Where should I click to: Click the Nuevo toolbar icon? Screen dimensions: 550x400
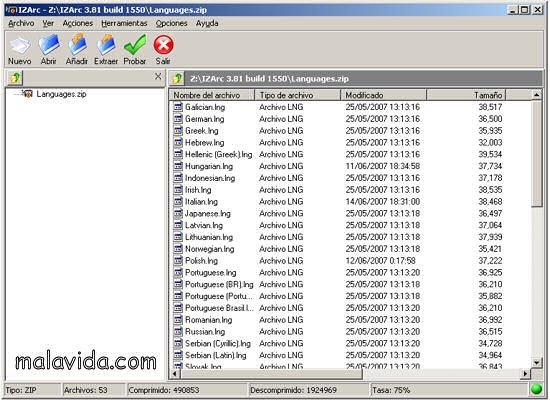pos(20,46)
